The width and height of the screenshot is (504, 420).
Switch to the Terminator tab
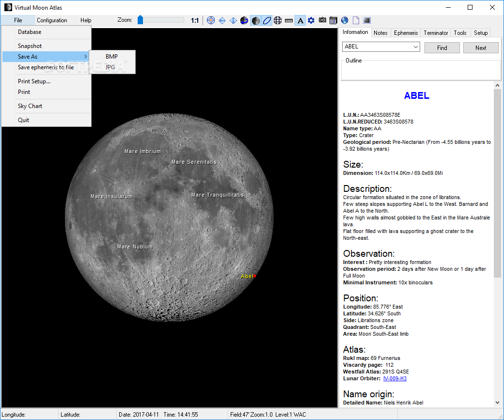[x=436, y=33]
